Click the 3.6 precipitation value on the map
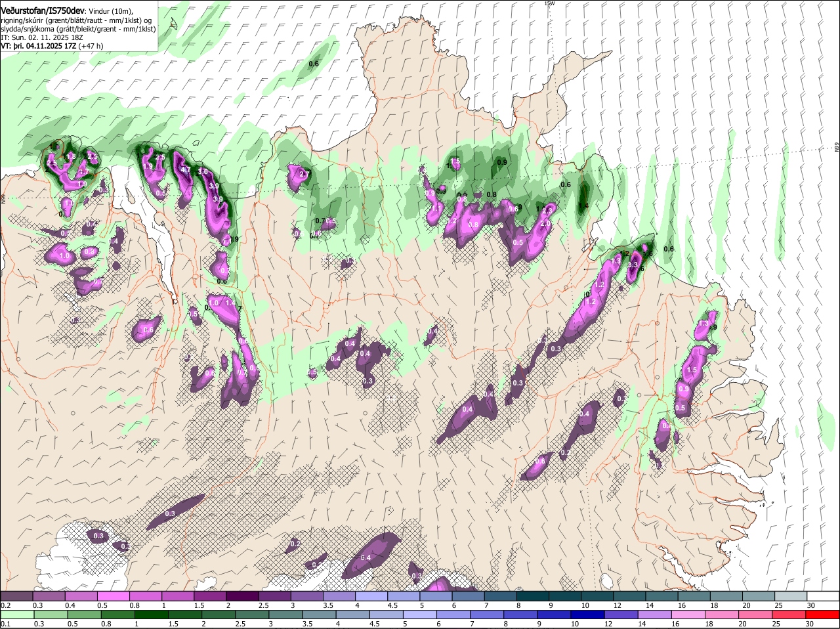The image size is (840, 629). (203, 172)
